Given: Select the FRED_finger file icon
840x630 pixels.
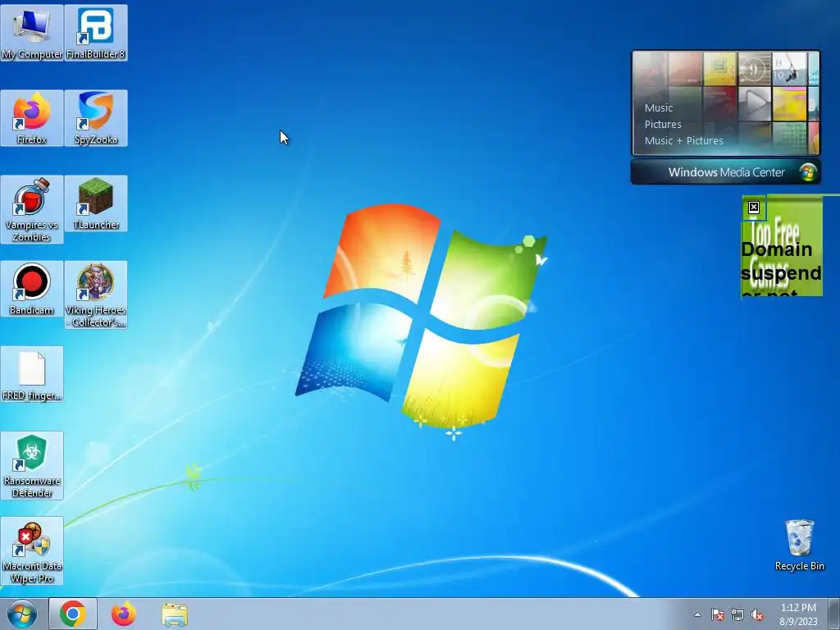Looking at the screenshot, I should tap(32, 374).
